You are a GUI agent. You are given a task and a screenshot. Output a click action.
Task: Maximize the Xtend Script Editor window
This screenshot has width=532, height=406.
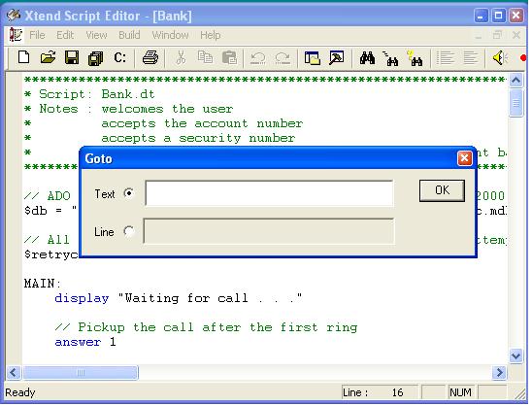coord(498,16)
